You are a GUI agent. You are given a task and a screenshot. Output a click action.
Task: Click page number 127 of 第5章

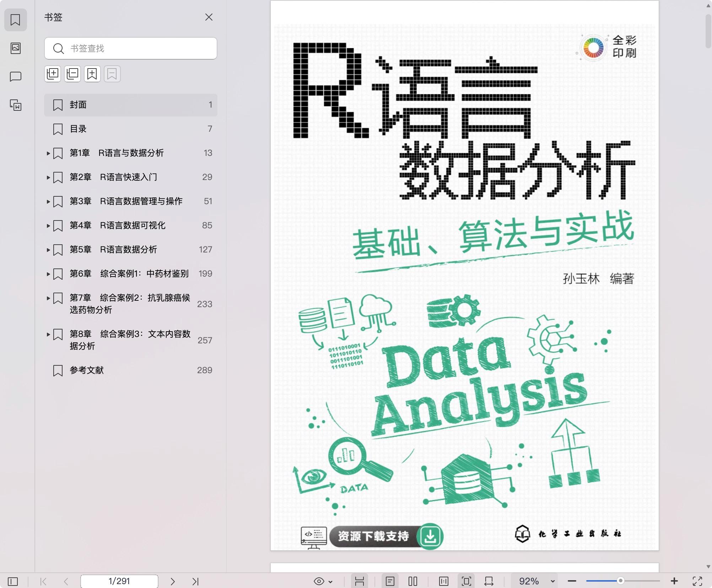click(205, 250)
